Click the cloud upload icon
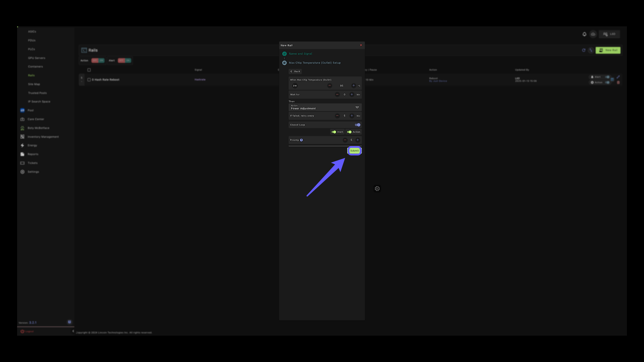The height and width of the screenshot is (362, 644). coord(593,34)
